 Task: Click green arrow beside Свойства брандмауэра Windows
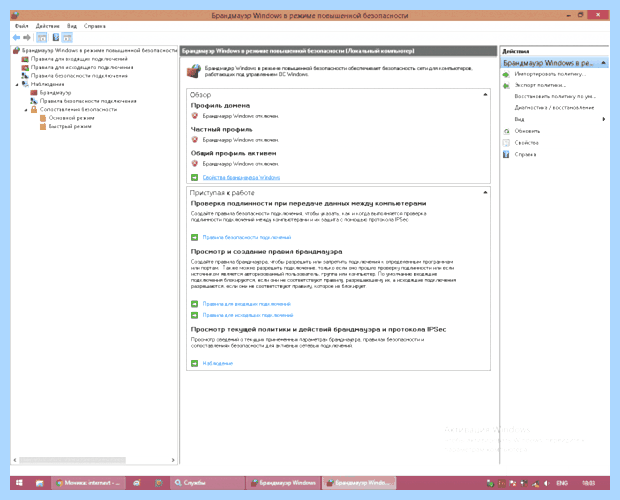(194, 177)
